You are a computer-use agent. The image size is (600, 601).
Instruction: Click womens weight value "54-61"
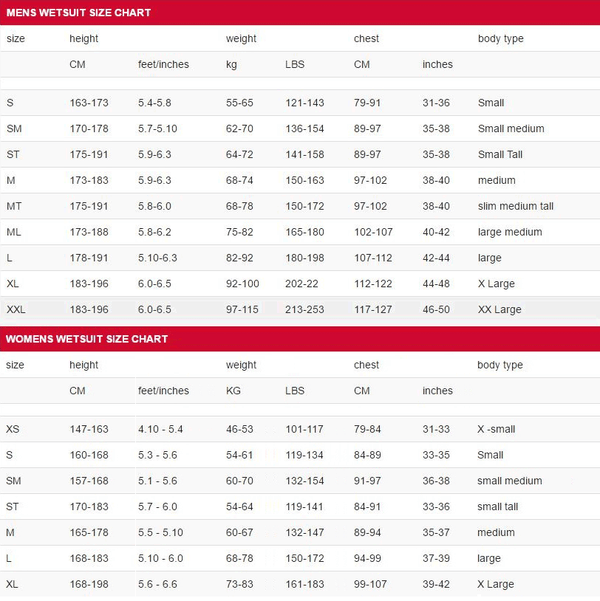tap(239, 455)
